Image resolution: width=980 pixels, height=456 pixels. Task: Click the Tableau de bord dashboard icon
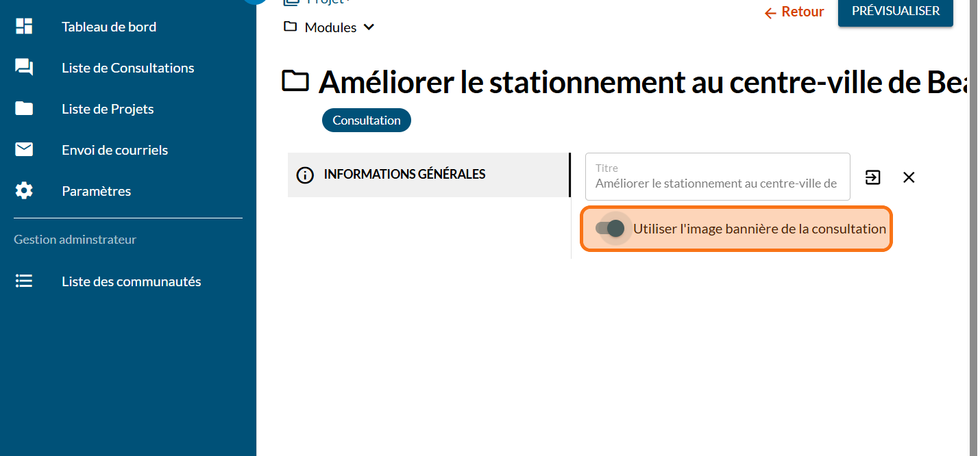tap(24, 27)
